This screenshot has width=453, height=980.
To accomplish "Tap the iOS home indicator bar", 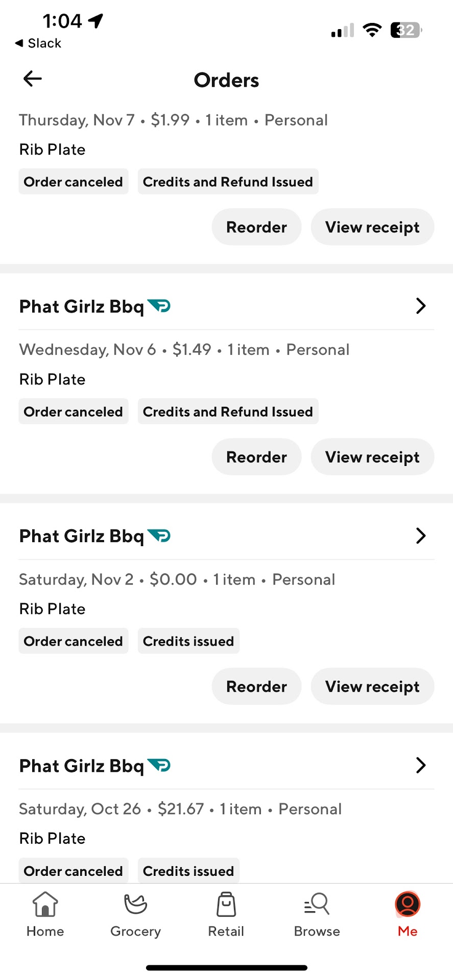I will coord(226,968).
